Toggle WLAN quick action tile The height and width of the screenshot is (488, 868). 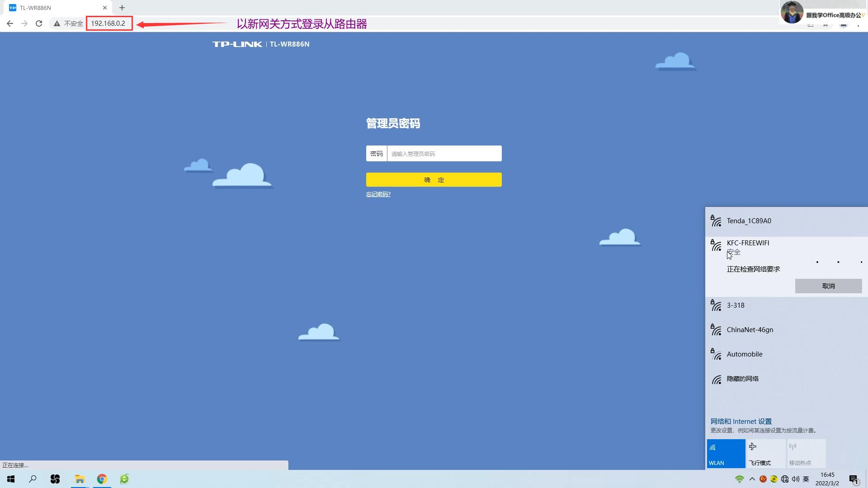click(x=726, y=453)
